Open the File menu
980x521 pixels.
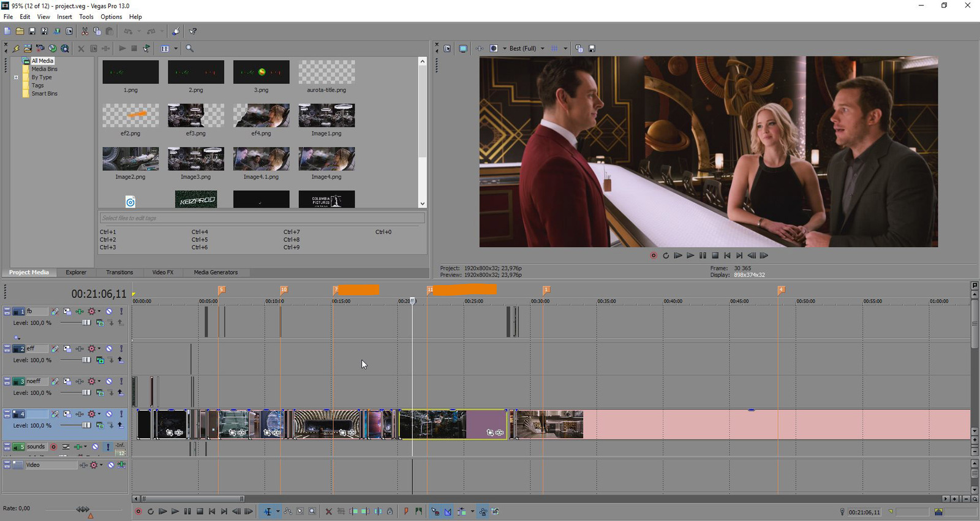8,17
